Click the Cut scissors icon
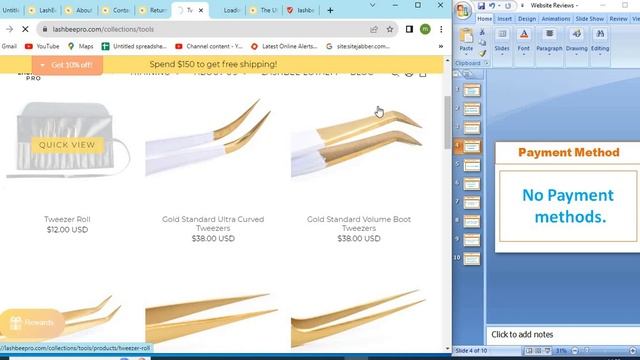The image size is (640, 360). pyautogui.click(x=482, y=32)
